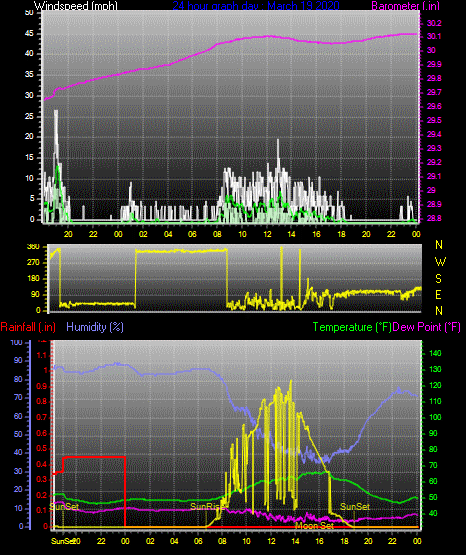Click "35" on the windspeed axis
Screen dimensions: 466x555
(x=29, y=75)
